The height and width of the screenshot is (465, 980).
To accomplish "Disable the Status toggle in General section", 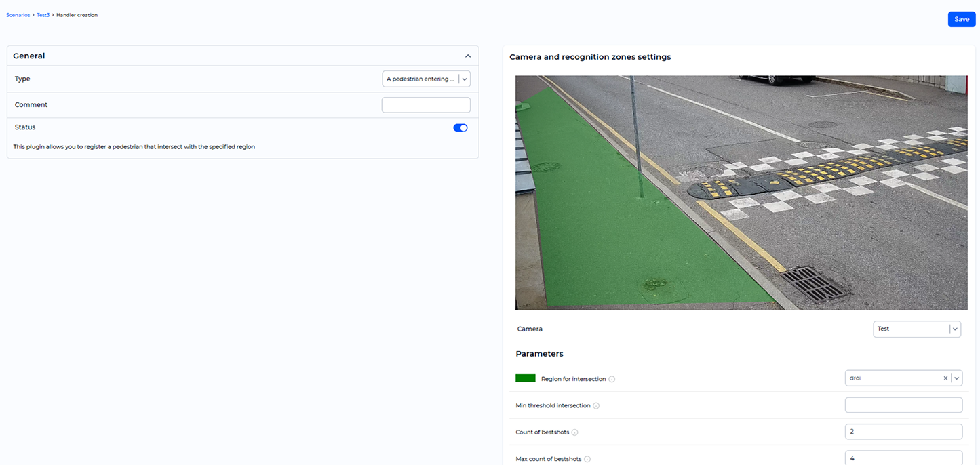I will coord(460,127).
